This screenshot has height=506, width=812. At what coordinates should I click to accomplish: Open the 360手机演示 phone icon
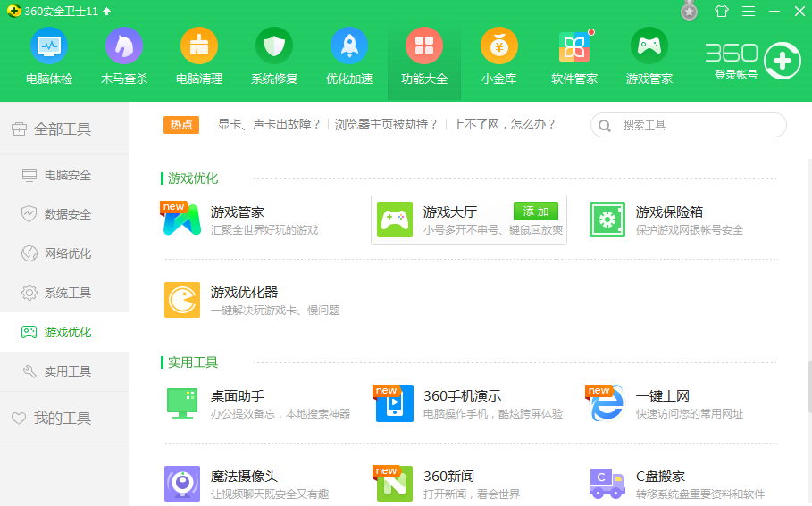tap(395, 403)
